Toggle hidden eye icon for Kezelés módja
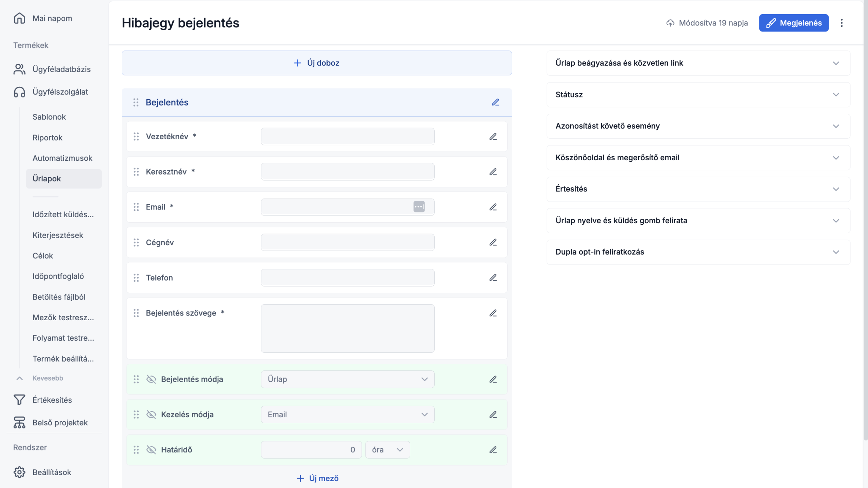868x488 pixels. [151, 414]
